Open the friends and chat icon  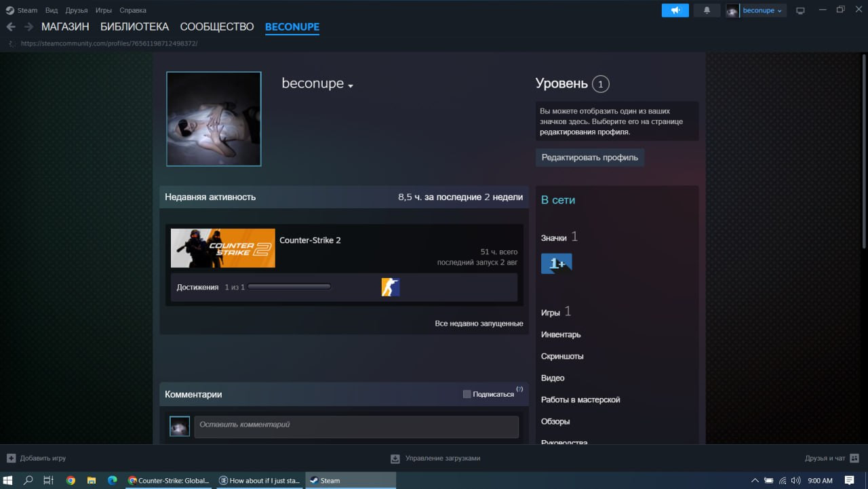point(854,458)
